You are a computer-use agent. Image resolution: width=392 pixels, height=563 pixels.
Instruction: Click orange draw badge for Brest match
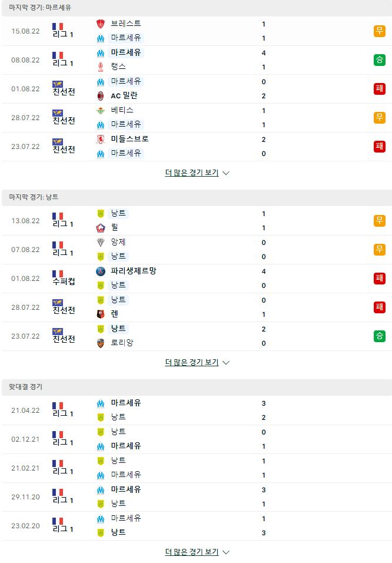pos(380,31)
